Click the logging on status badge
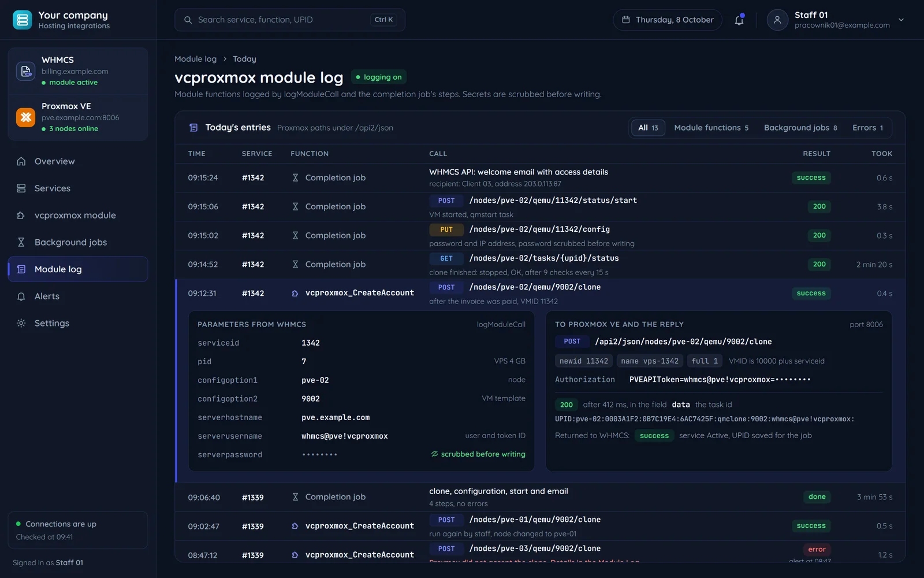 click(379, 77)
